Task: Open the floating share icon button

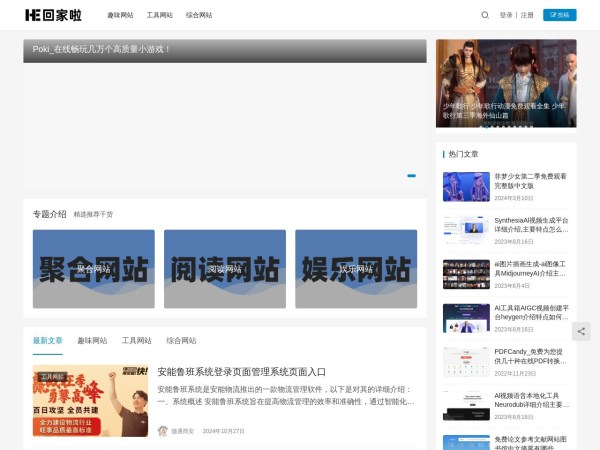Action: 581,331
